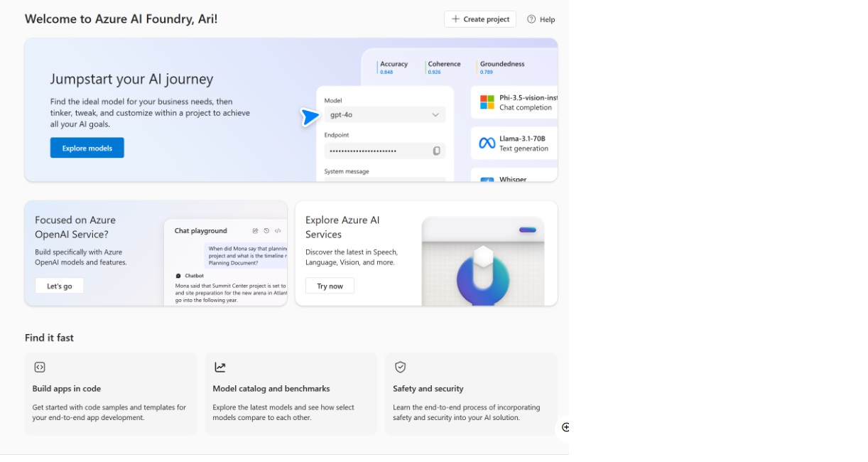Select the Llama-3.1-70B Text generation label

(x=523, y=149)
